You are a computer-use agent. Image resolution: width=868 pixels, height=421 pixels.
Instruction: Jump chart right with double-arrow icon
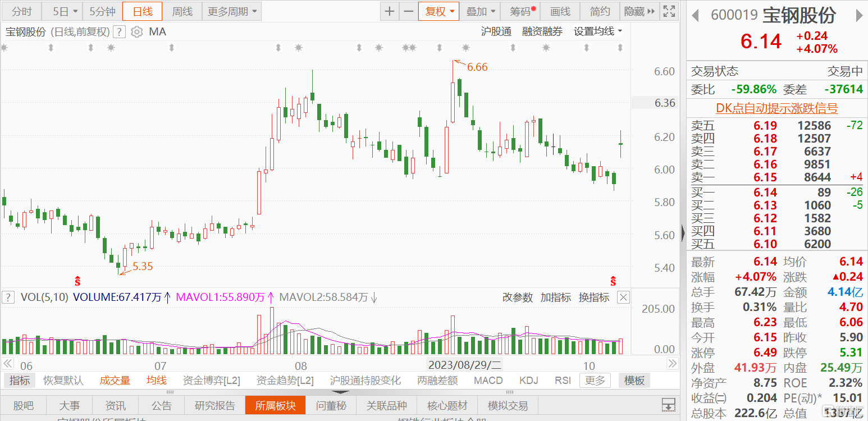[x=672, y=364]
